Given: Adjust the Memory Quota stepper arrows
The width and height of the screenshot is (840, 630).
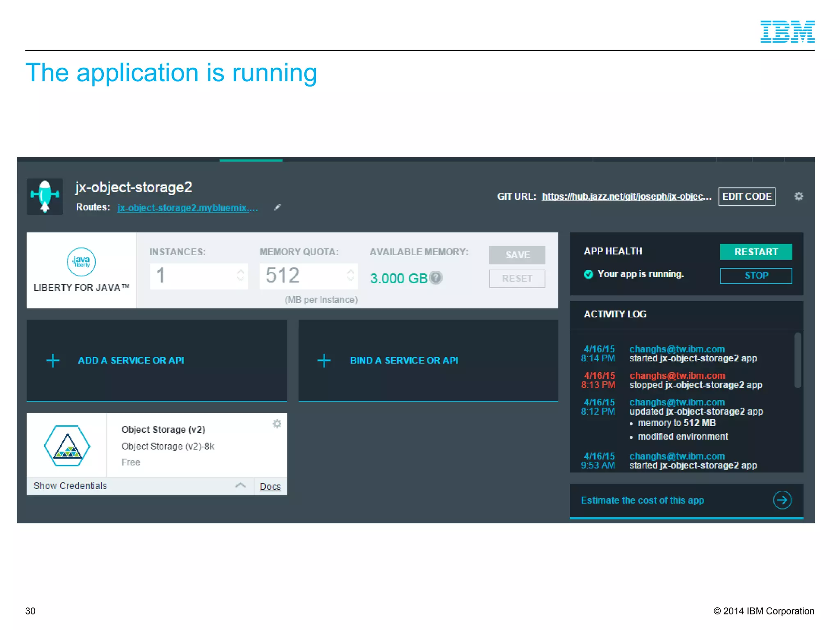Looking at the screenshot, I should (x=350, y=275).
